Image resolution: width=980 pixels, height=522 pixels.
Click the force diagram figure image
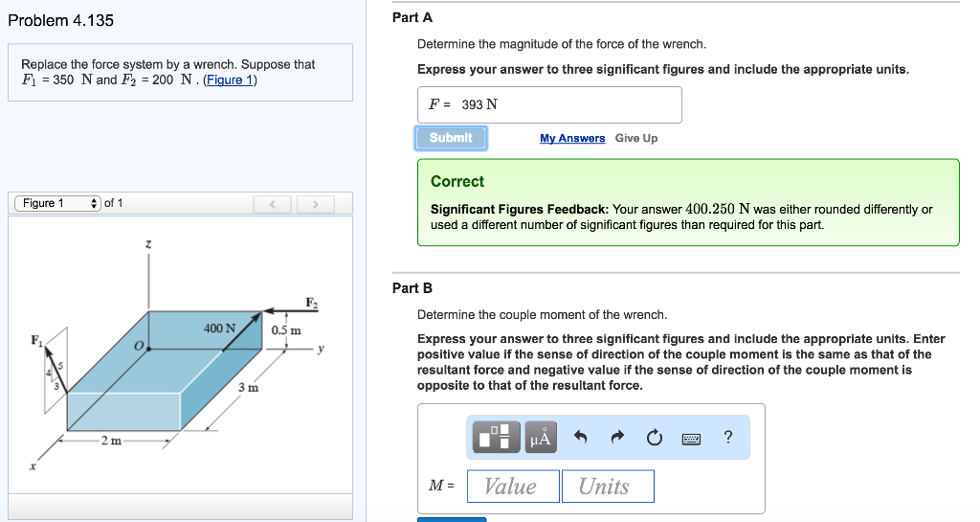(180, 353)
